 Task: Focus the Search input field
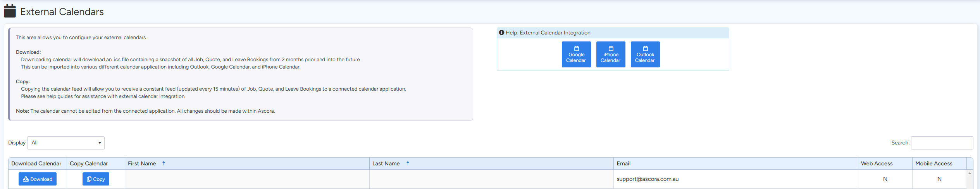942,143
